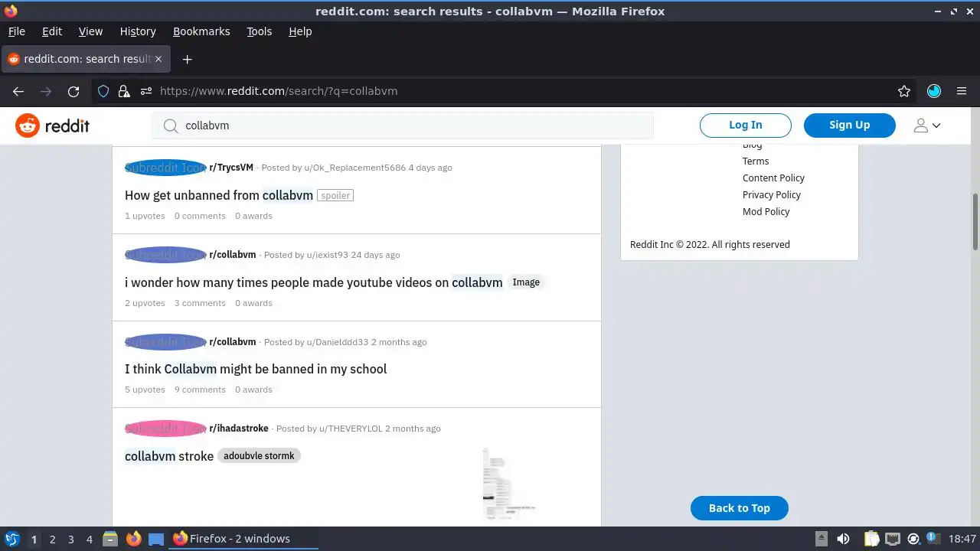Open the Privacy Policy link

click(x=772, y=195)
